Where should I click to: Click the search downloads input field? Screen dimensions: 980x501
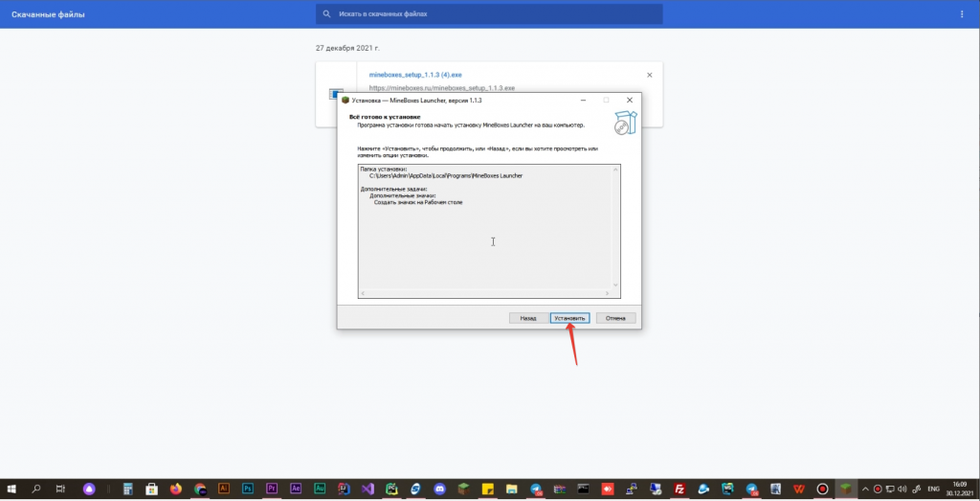[489, 14]
